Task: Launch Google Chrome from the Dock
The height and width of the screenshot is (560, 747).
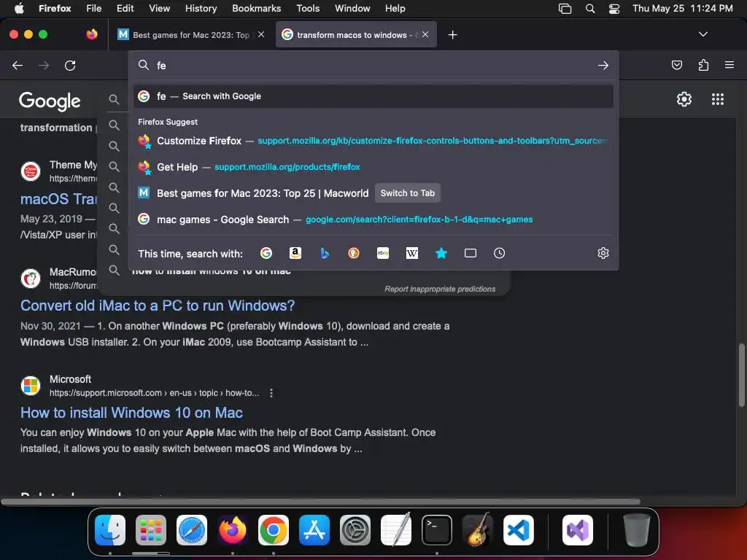Action: pyautogui.click(x=274, y=530)
